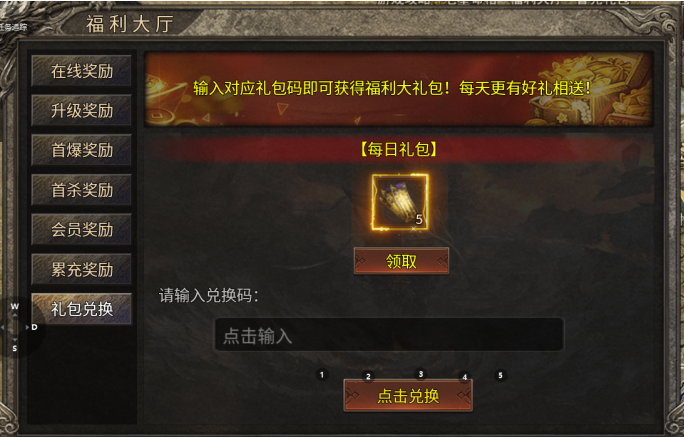This screenshot has width=684, height=437.
Task: Click the number 4 hotkey slot marker
Action: point(465,377)
